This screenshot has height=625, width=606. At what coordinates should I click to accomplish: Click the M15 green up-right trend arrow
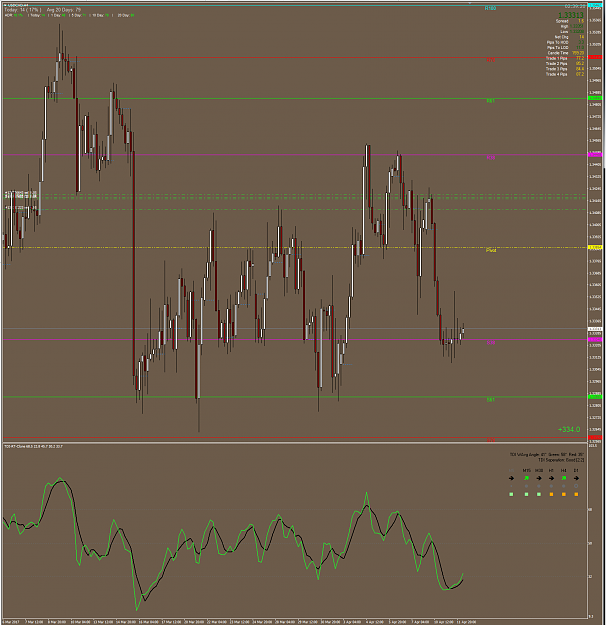click(x=526, y=478)
